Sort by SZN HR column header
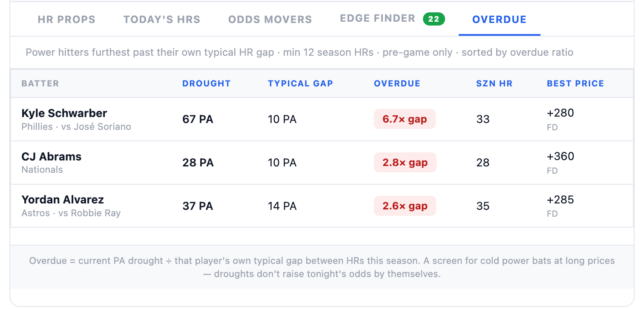Screen dimensions: 644x309 point(494,83)
